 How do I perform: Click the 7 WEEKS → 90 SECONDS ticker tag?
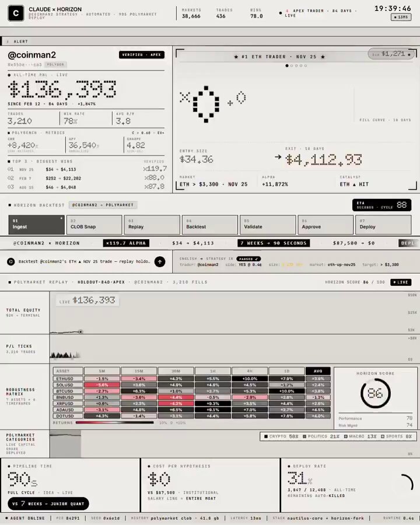click(274, 243)
